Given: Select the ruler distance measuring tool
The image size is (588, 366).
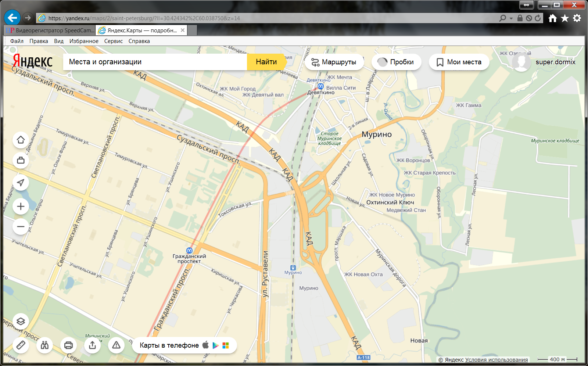Looking at the screenshot, I should point(21,345).
